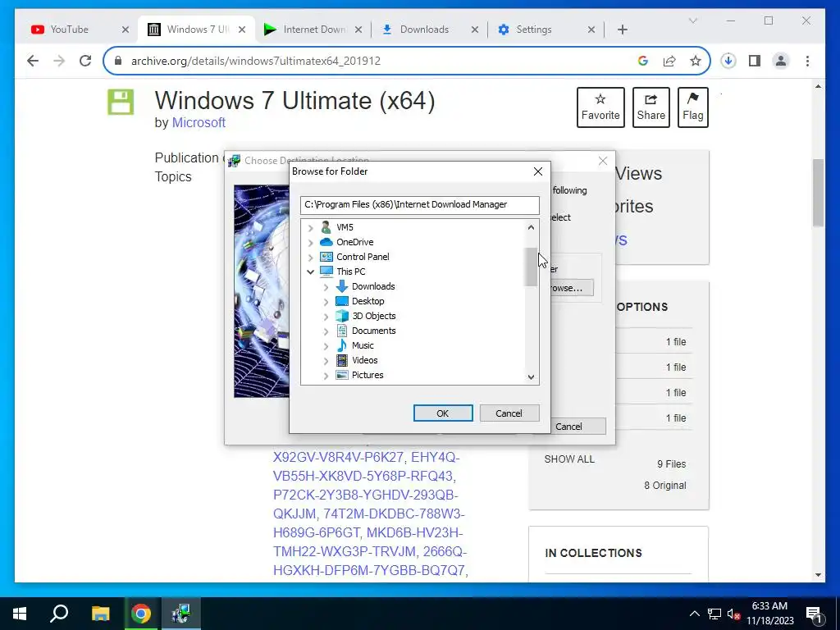Open the Chrome three-dot menu

click(x=807, y=61)
